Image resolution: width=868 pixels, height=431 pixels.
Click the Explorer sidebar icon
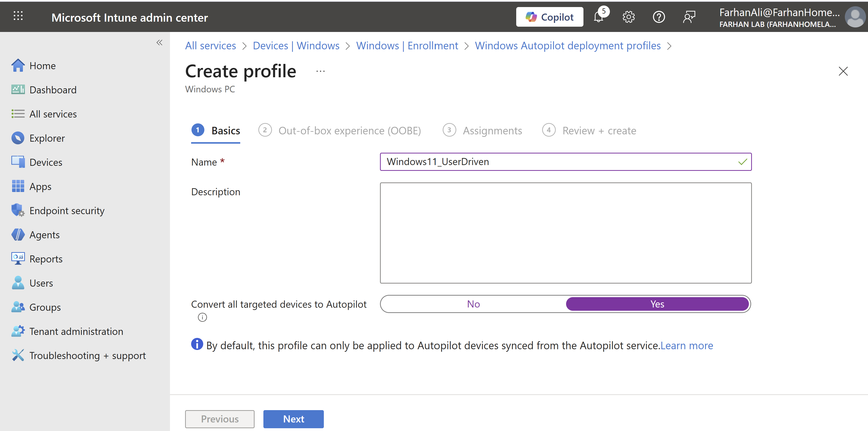click(x=18, y=138)
